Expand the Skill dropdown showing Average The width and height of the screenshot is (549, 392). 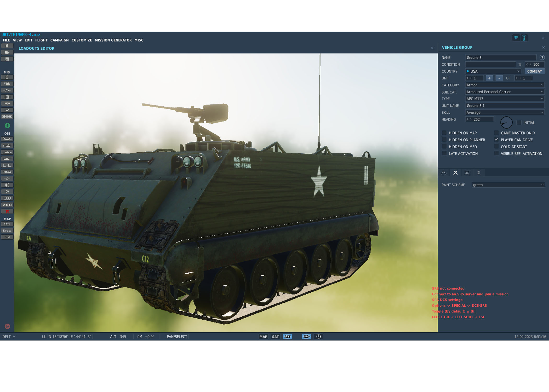(505, 112)
